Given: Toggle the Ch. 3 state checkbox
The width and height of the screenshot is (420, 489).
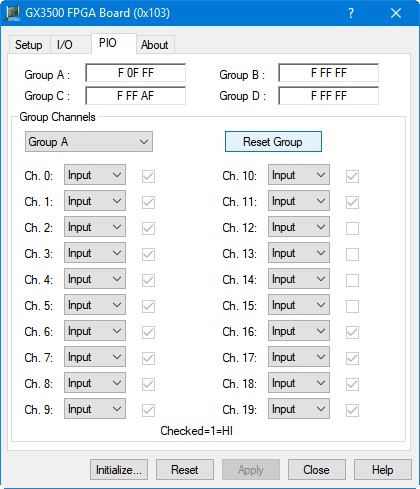Looking at the screenshot, I should (148, 254).
